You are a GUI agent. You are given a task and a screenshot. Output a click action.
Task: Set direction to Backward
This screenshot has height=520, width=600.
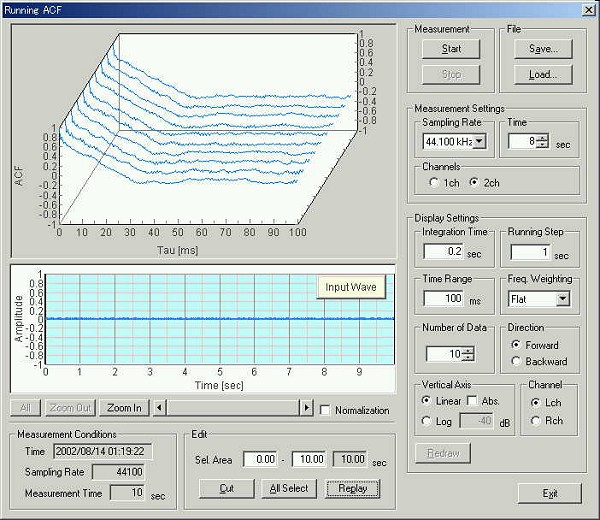tap(516, 362)
